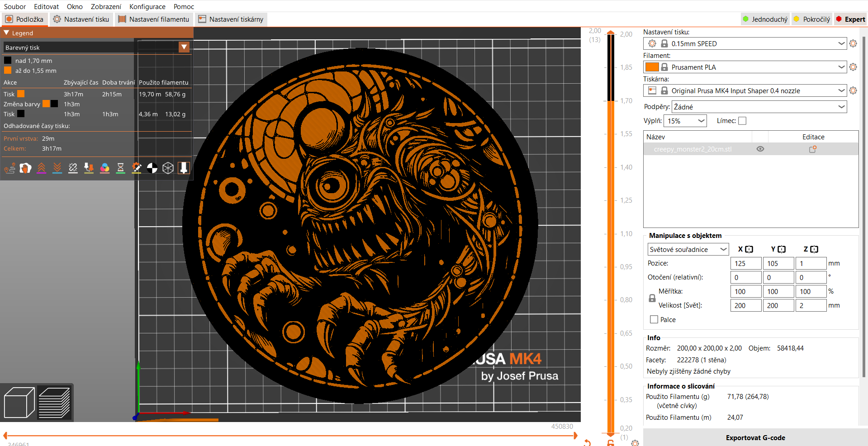Screen dimensions: 868x446
Task: Collapse the Legend panel triangle
Action: tap(6, 33)
